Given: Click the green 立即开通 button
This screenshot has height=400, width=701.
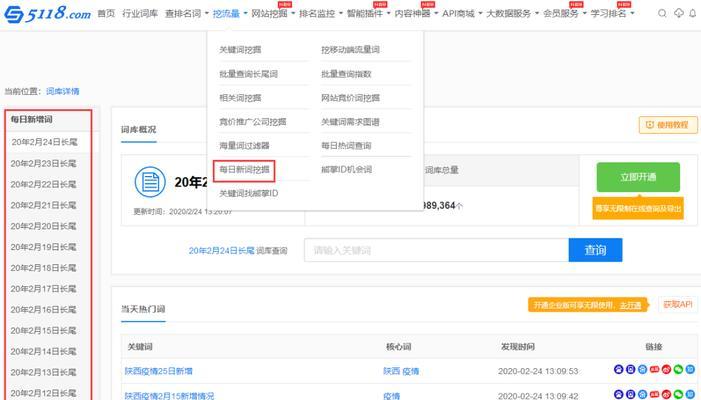Looking at the screenshot, I should [638, 177].
